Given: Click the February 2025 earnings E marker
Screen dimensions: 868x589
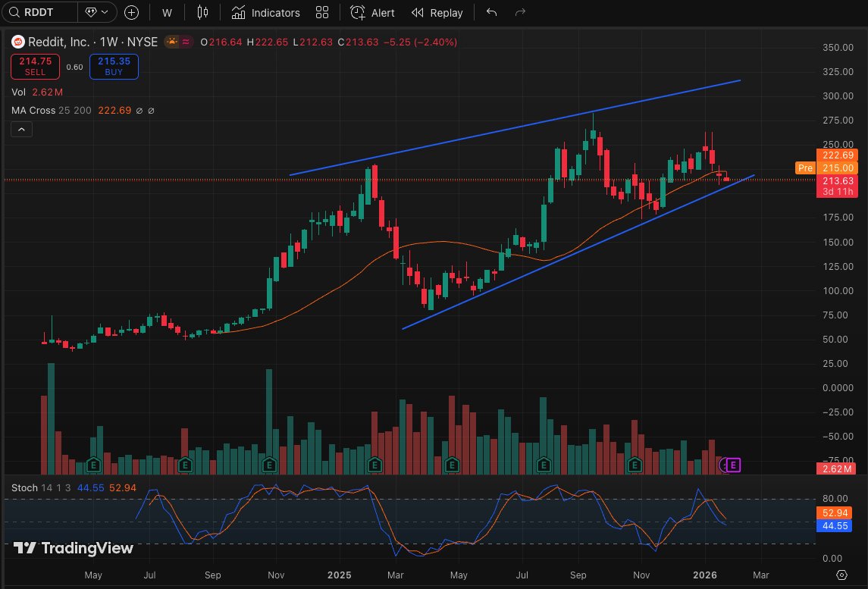Looking at the screenshot, I should [x=374, y=465].
